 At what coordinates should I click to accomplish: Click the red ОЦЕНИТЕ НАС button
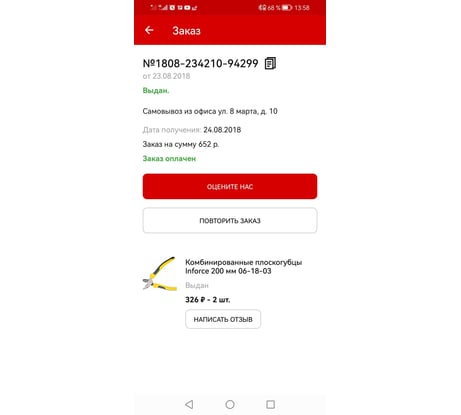(230, 186)
